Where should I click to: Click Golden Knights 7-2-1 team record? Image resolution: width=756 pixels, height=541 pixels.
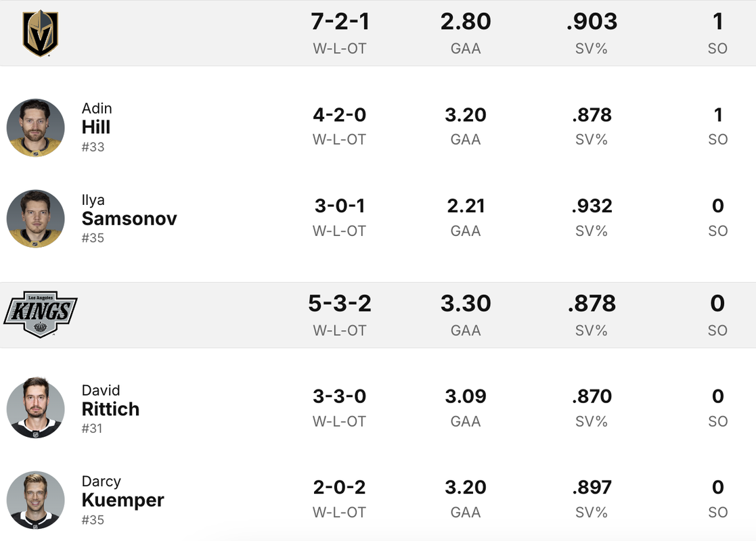click(x=340, y=22)
